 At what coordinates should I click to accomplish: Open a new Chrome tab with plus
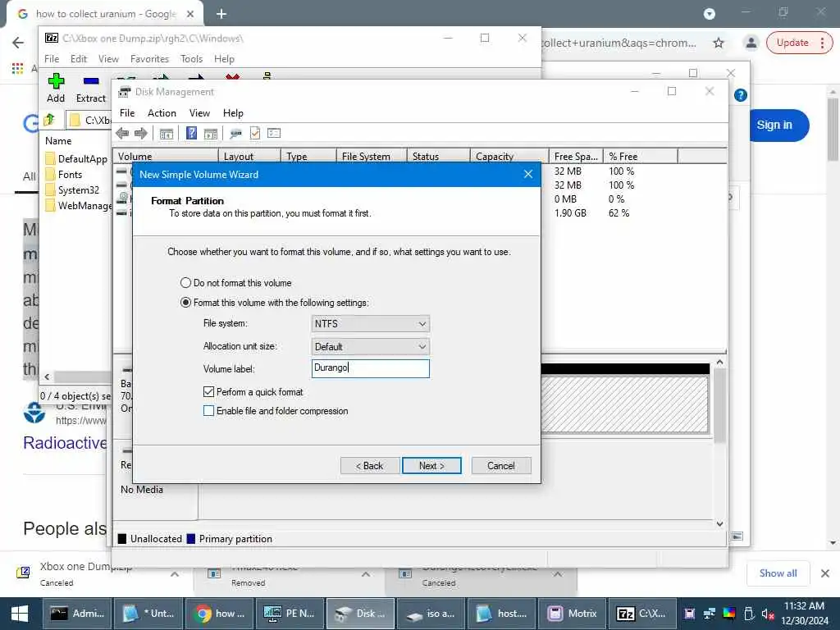click(x=221, y=14)
